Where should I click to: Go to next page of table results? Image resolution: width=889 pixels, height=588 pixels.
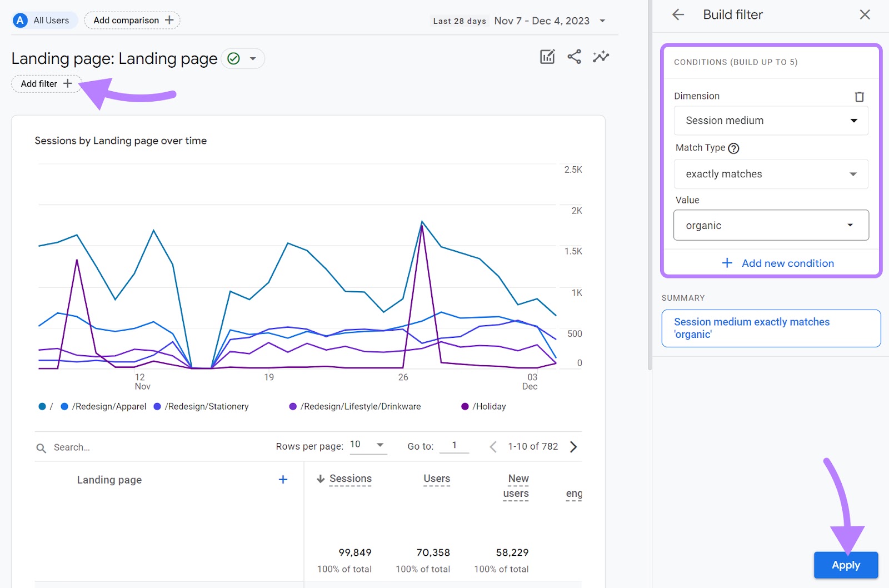pyautogui.click(x=573, y=447)
